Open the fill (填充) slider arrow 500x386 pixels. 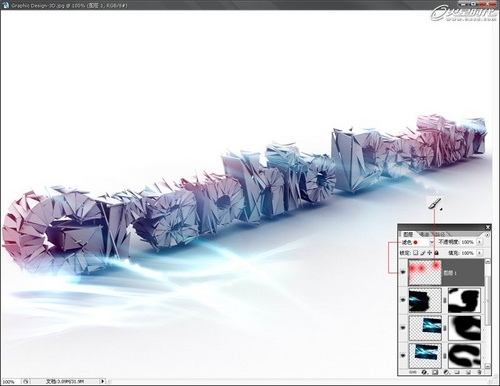(x=479, y=253)
